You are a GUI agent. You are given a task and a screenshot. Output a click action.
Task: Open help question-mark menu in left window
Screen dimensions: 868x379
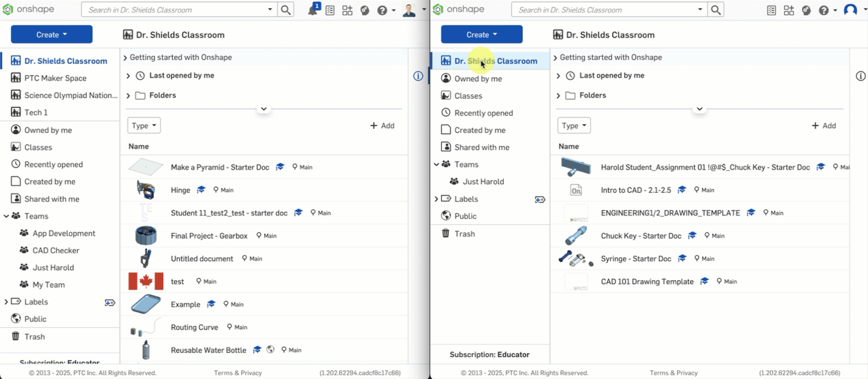[x=385, y=10]
